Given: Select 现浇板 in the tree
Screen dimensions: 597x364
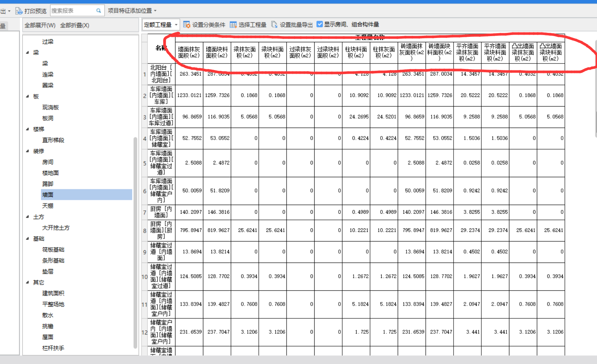Looking at the screenshot, I should pos(50,107).
